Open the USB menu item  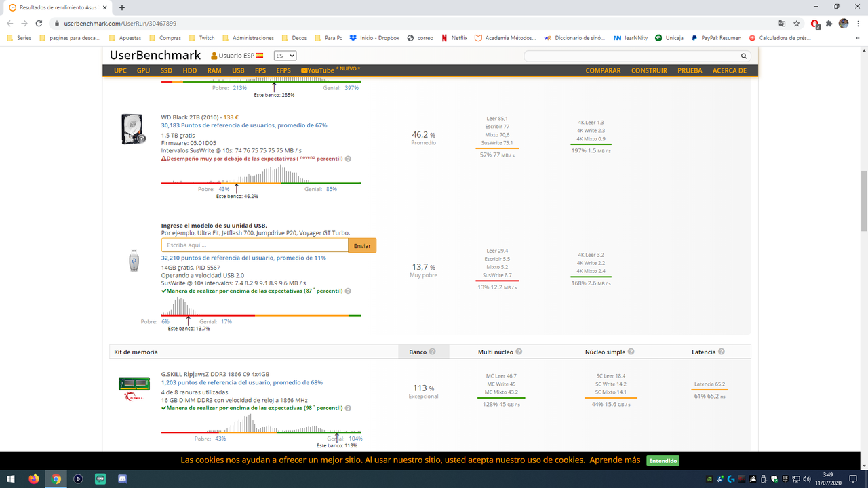(x=238, y=70)
